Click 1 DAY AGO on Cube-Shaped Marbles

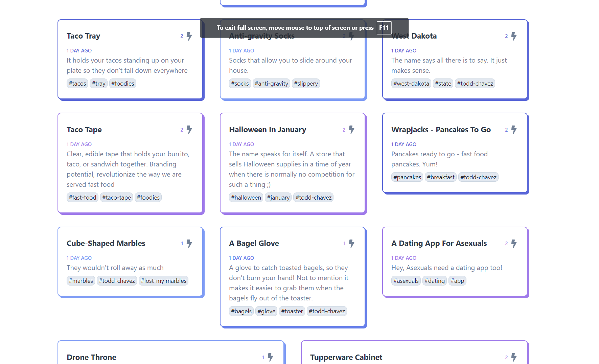[79, 258]
